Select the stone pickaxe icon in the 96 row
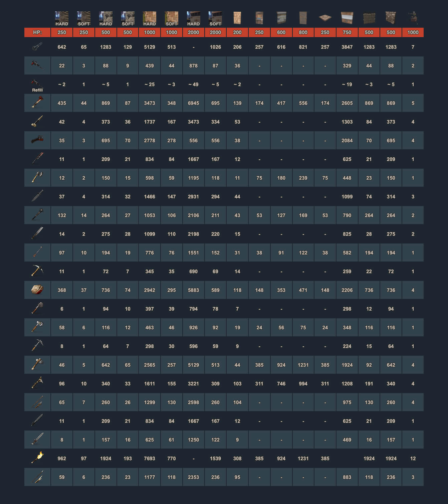The width and height of the screenshot is (448, 504). click(x=37, y=383)
